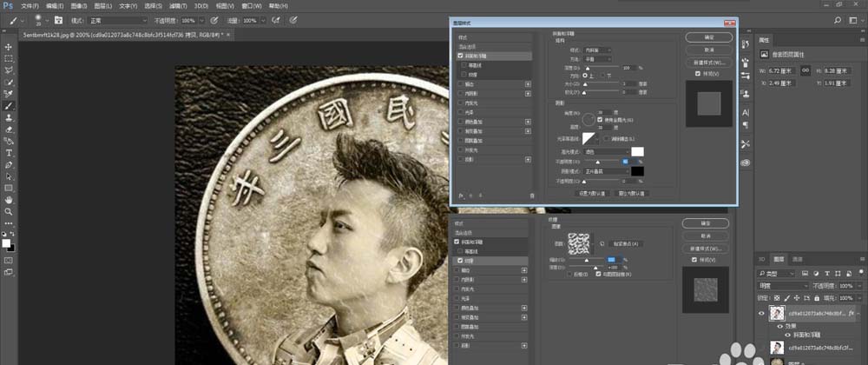Screen dimensions: 868x365
Task: Switch to the 3D panel tab
Action: click(761, 259)
